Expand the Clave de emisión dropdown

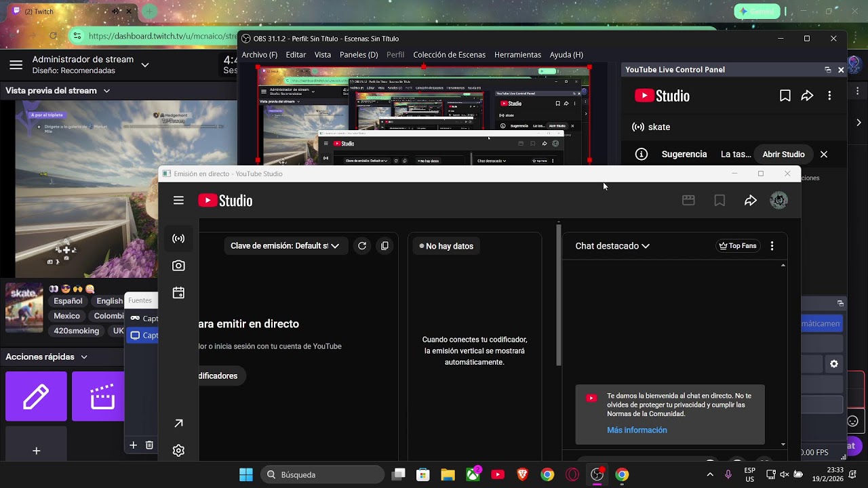point(285,246)
